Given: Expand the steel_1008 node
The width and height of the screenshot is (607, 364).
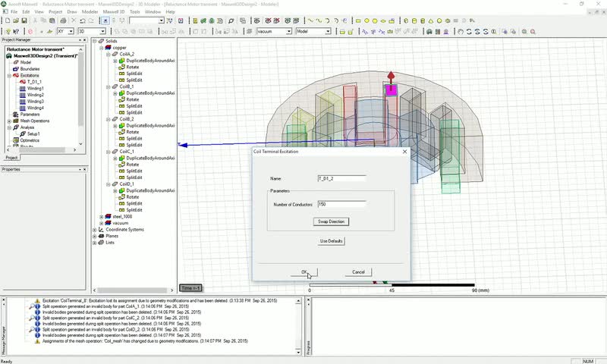Looking at the screenshot, I should (102, 217).
